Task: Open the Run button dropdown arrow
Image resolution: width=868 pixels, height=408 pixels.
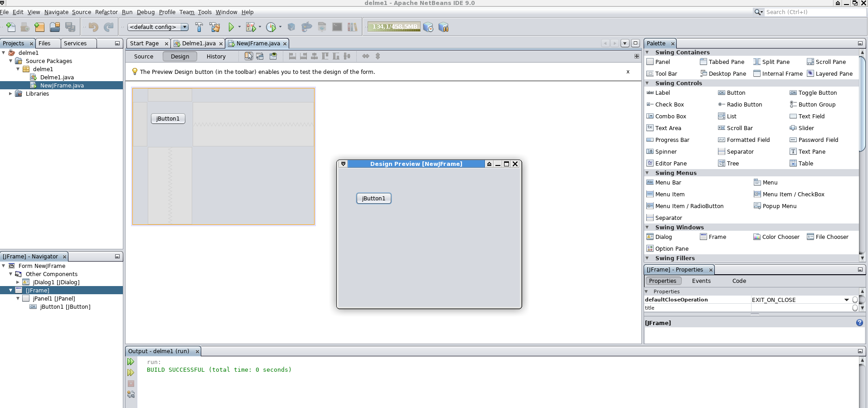Action: pos(240,27)
